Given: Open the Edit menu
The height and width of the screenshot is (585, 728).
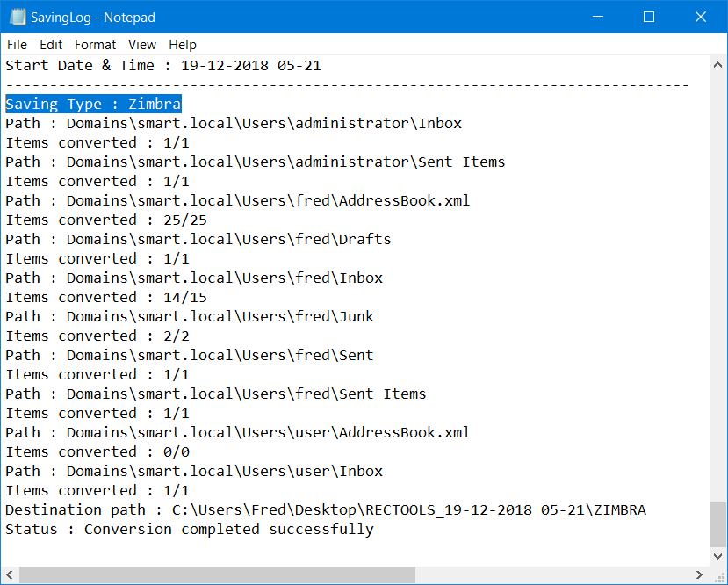Looking at the screenshot, I should [x=51, y=45].
